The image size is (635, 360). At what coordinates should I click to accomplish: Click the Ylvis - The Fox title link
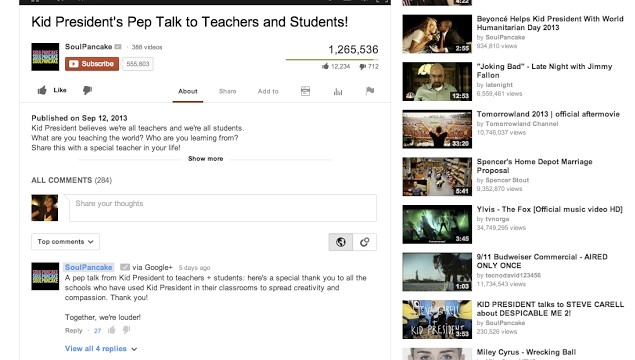point(550,209)
